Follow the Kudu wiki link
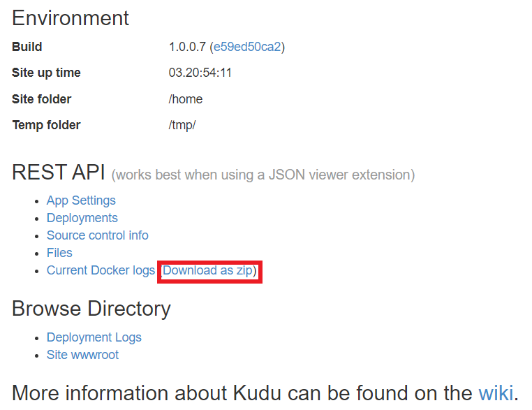The height and width of the screenshot is (410, 532). [x=495, y=393]
